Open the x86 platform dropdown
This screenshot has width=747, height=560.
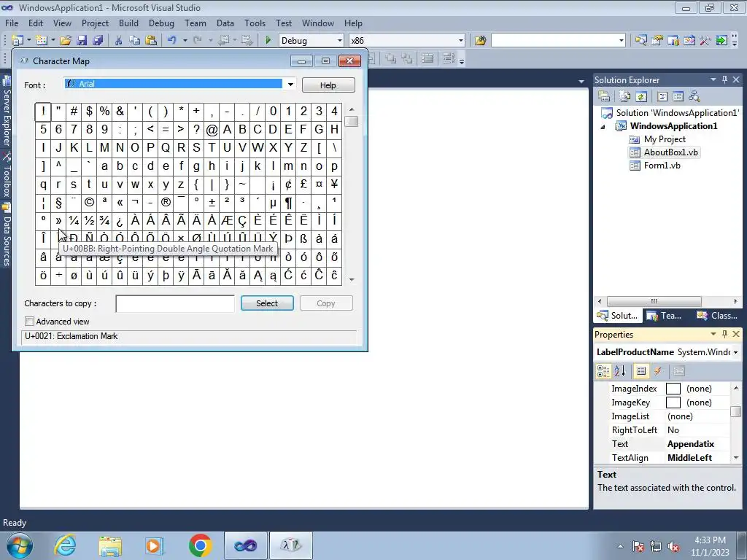pyautogui.click(x=461, y=41)
